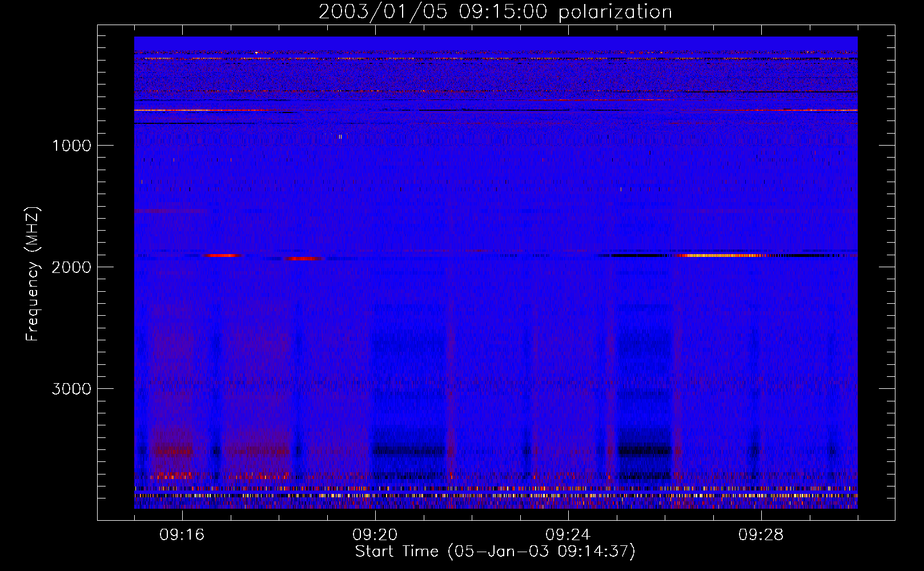Click the plot title "2003/01/05 09:15:00 polarization"
Screen dimensions: 924x571
click(495, 11)
